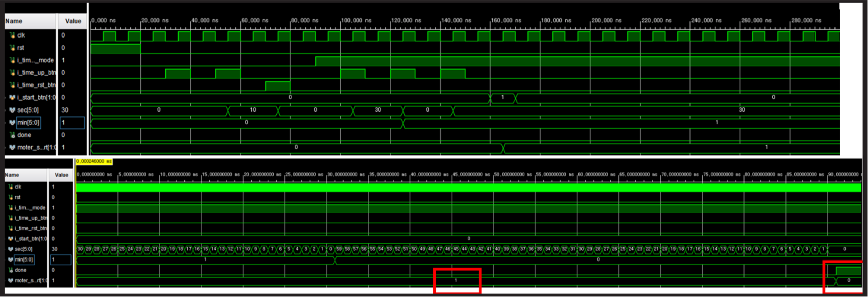The width and height of the screenshot is (868, 297).
Task: Click the yellow 0.000246000 ms cursor time label
Action: point(94,162)
